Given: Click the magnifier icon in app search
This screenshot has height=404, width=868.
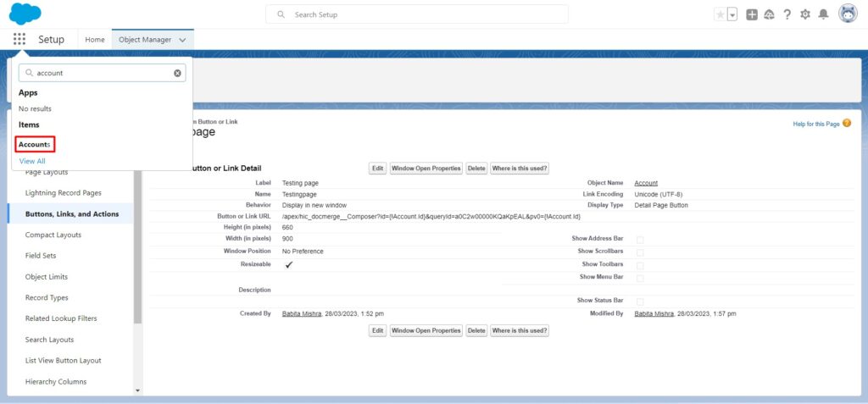Looking at the screenshot, I should pos(30,73).
